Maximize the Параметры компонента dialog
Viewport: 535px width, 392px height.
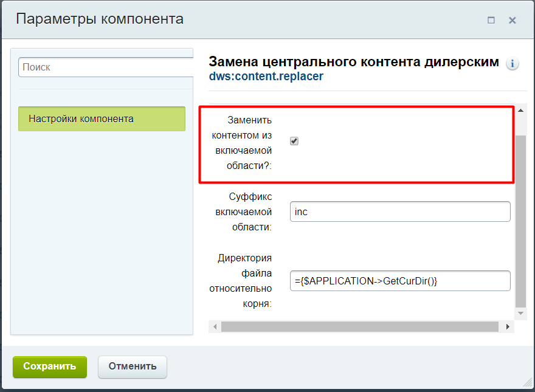point(491,20)
